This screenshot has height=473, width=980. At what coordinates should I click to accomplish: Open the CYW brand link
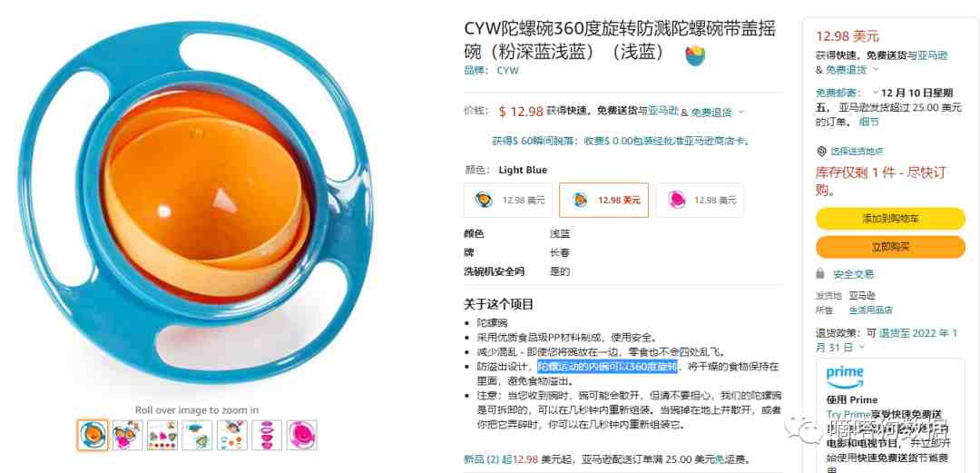click(x=507, y=71)
